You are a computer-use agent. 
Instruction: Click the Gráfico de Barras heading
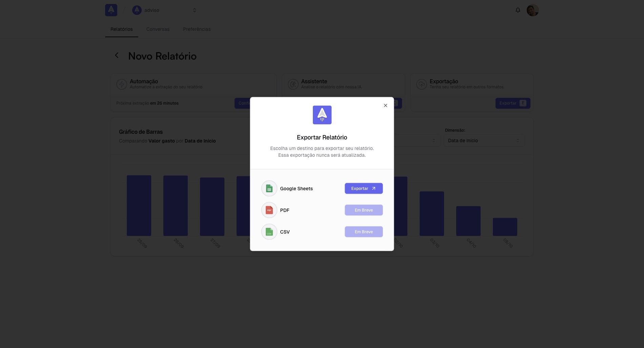click(x=141, y=132)
